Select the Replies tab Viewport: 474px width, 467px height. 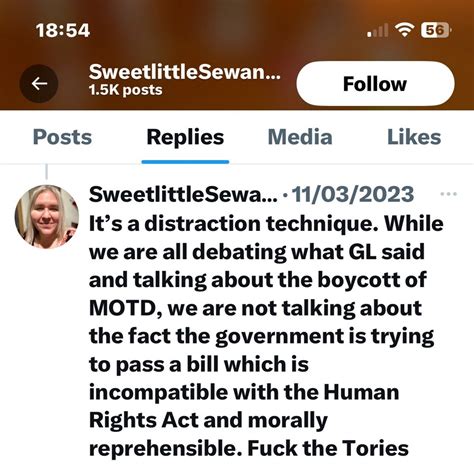click(x=185, y=137)
